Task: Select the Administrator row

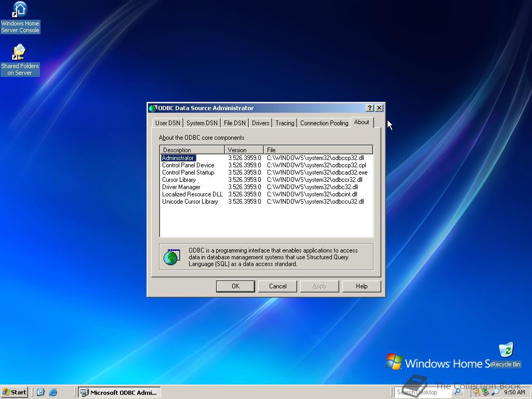Action: pyautogui.click(x=267, y=158)
